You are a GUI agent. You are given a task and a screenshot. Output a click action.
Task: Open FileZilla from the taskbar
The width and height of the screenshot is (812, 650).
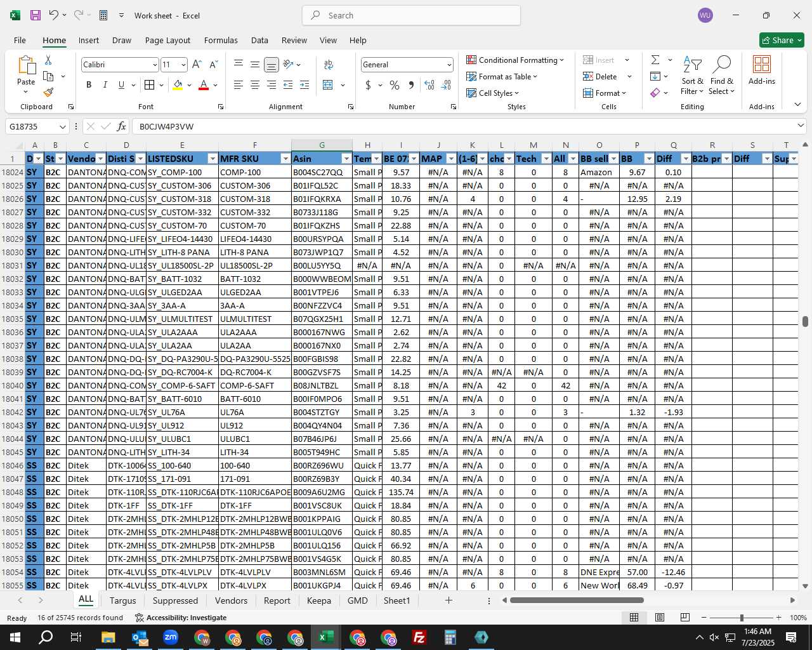tap(419, 637)
